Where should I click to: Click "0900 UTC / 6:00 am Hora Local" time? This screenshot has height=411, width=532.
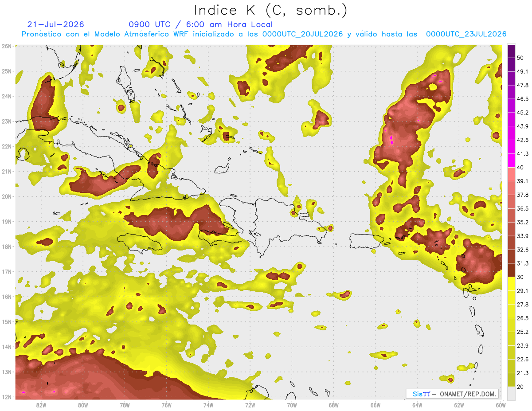pyautogui.click(x=200, y=24)
